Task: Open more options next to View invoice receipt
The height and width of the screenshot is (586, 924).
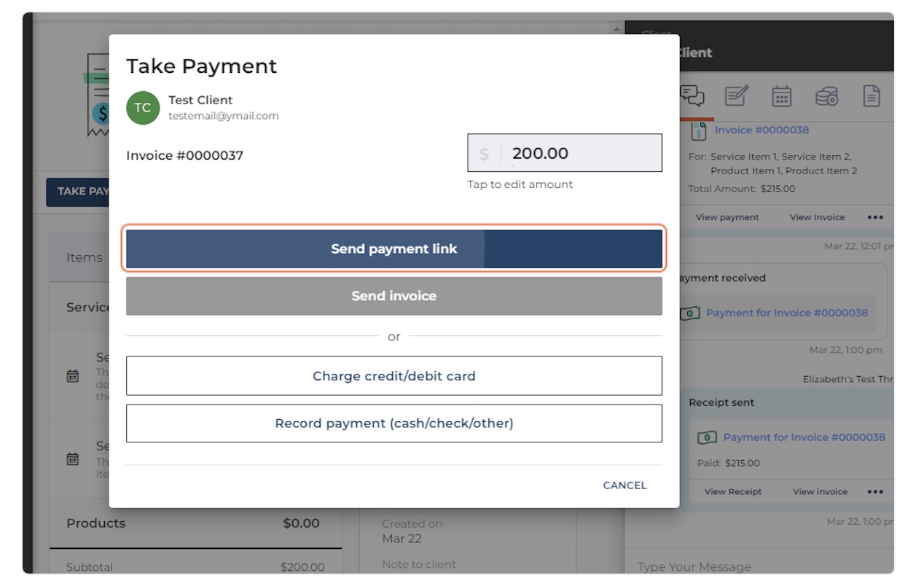Action: (875, 492)
